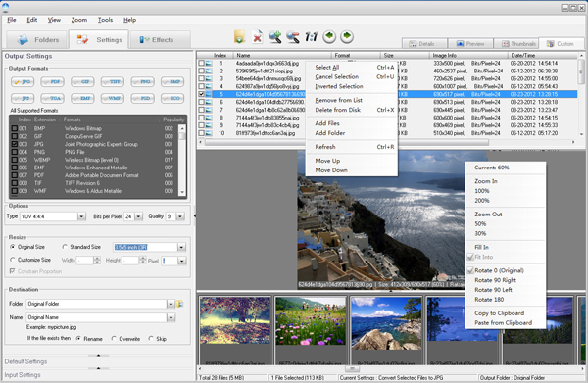Click Copy to Clipboard menu entry
This screenshot has height=383, width=588.
(499, 312)
